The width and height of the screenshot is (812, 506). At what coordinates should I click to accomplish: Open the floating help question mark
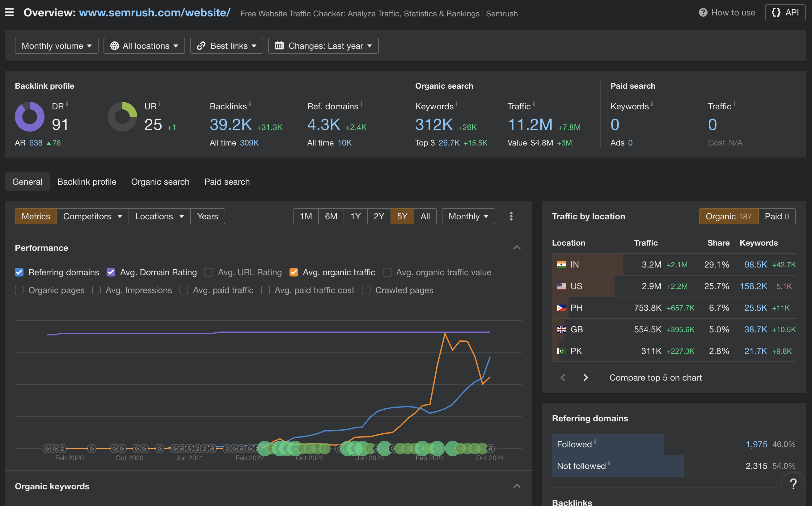click(793, 484)
